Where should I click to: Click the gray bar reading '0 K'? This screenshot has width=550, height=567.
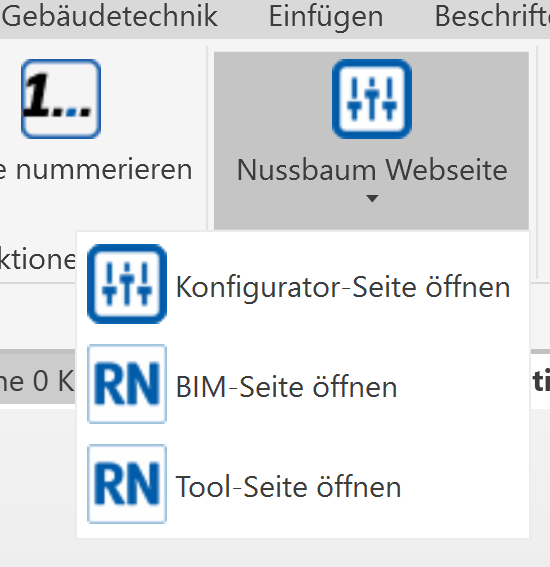coord(38,380)
